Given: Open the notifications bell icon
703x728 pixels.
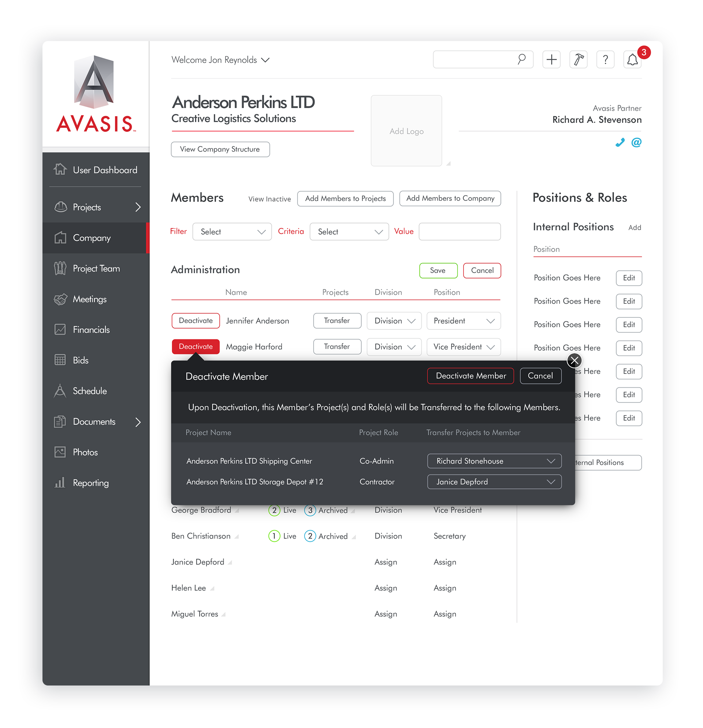Looking at the screenshot, I should (x=632, y=59).
